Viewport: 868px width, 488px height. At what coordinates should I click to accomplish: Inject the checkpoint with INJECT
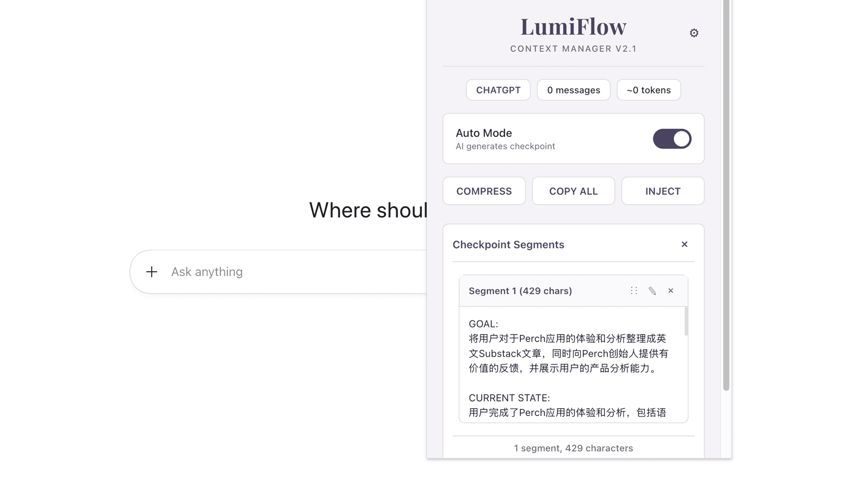click(663, 191)
